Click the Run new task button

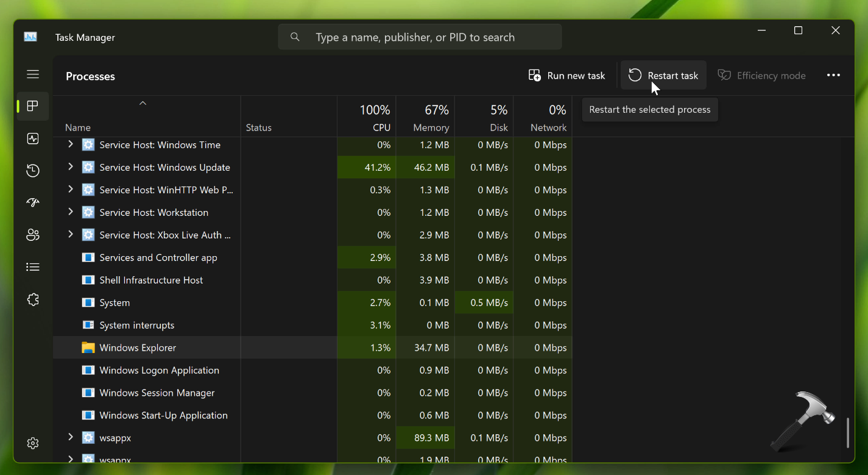(x=566, y=76)
